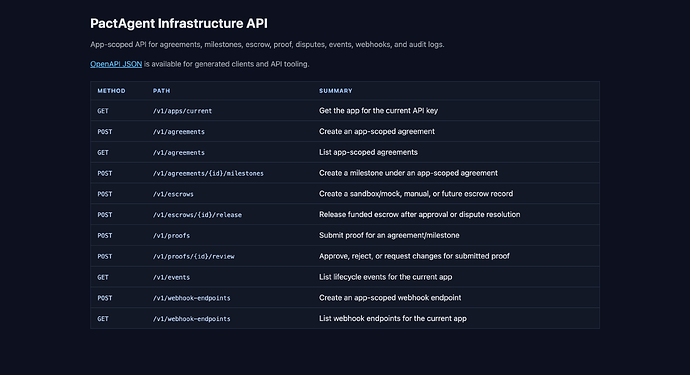Click the /v1/apps/current path
The height and width of the screenshot is (375, 690).
coord(182,111)
